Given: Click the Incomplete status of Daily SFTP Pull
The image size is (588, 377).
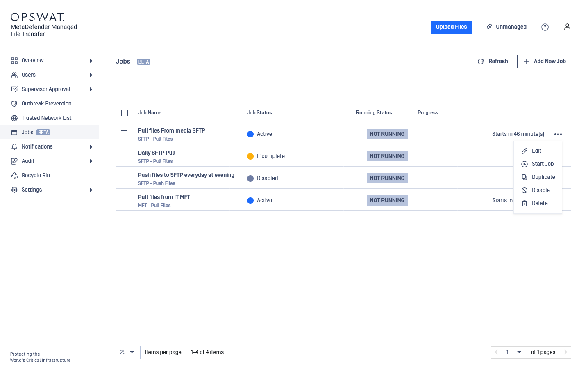Looking at the screenshot, I should coord(270,156).
